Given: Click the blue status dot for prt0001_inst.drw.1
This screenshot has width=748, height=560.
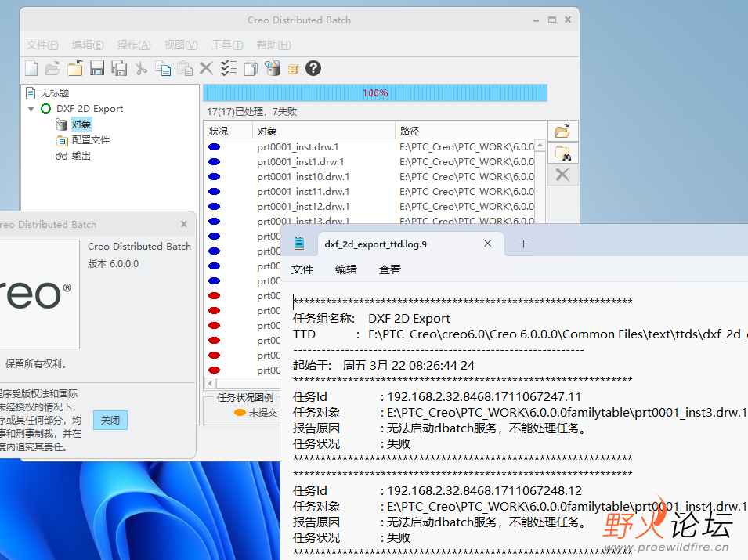Looking at the screenshot, I should pos(214,147).
